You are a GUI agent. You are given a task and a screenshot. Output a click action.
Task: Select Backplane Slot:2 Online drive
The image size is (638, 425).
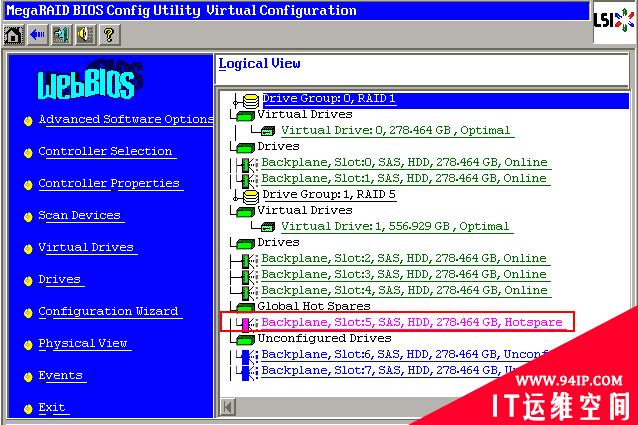404,259
